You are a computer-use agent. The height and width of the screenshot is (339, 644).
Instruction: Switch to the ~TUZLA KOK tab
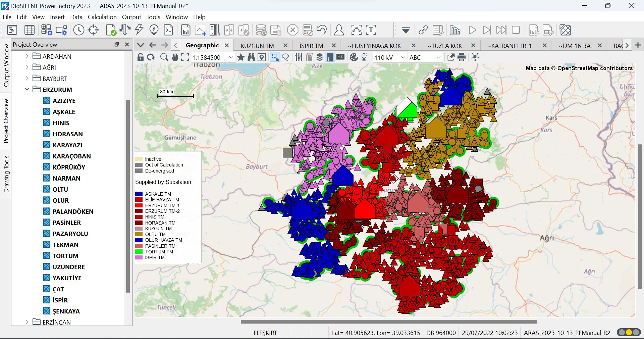(445, 46)
